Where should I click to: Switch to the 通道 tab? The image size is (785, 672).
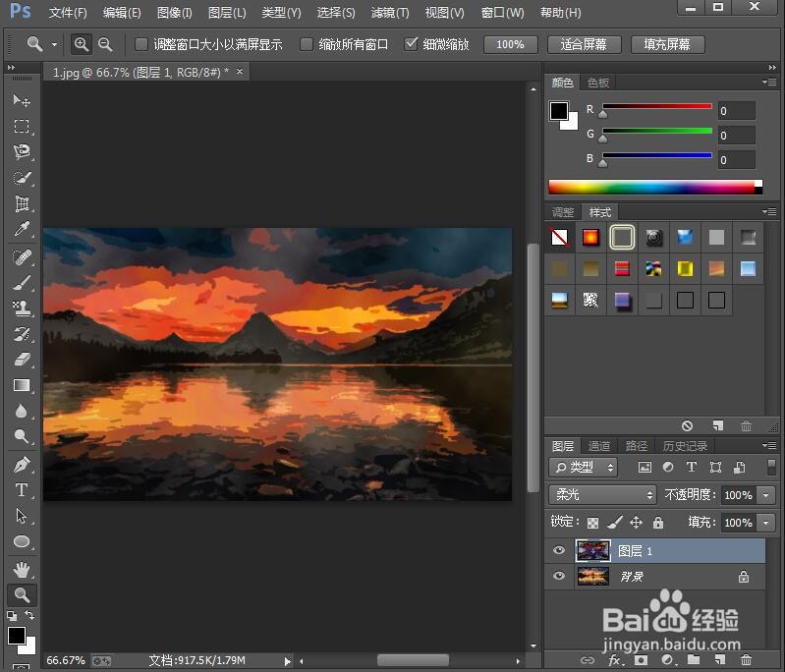[598, 446]
